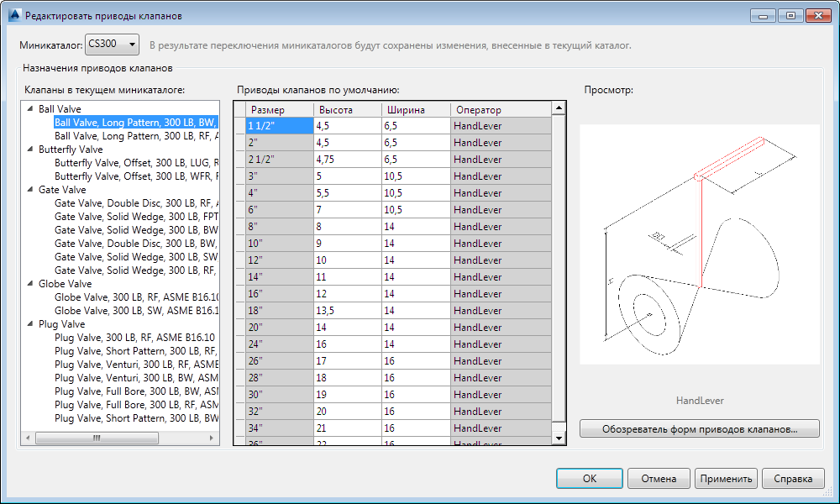840x504 pixels.
Task: Select the 1 1/2" size cell
Action: (x=279, y=126)
